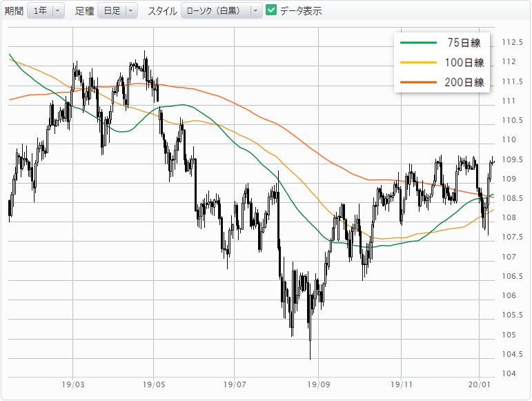Click the yellow 100日線 legend swatch

(x=418, y=62)
